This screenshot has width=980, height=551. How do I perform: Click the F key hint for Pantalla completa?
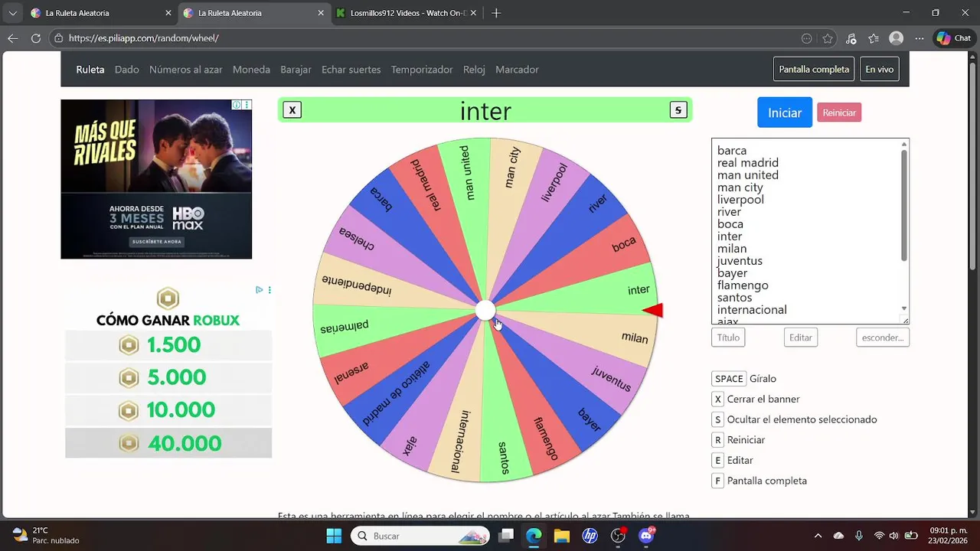tap(717, 481)
